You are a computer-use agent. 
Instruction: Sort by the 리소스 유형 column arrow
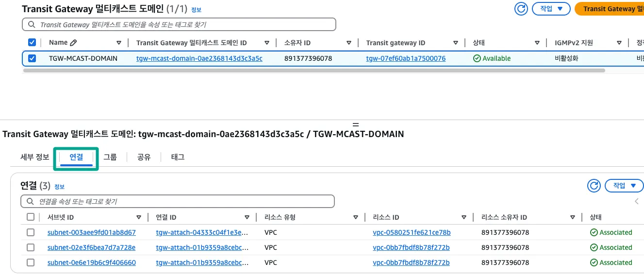356,217
